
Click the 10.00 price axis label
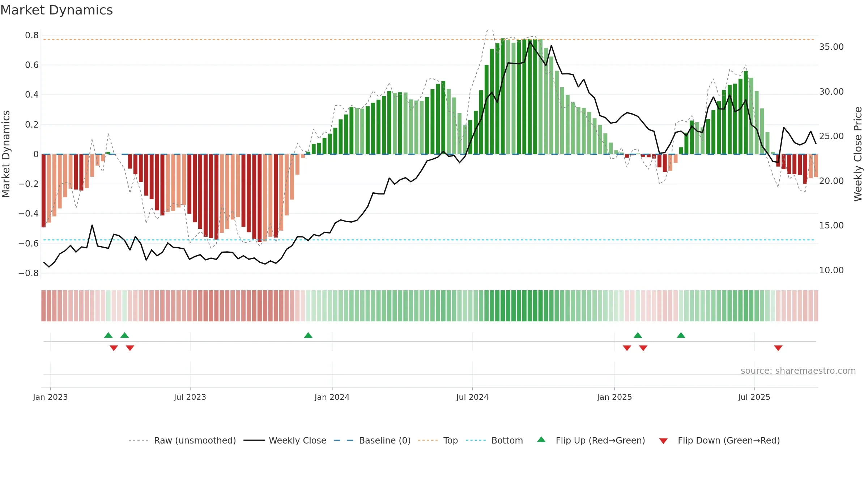[831, 270]
